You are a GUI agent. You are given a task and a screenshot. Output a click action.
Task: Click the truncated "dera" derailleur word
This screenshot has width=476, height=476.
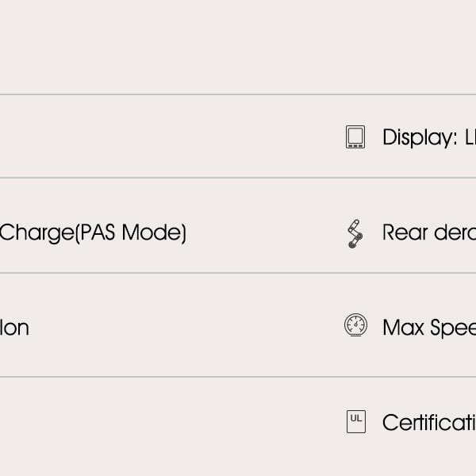coord(455,232)
